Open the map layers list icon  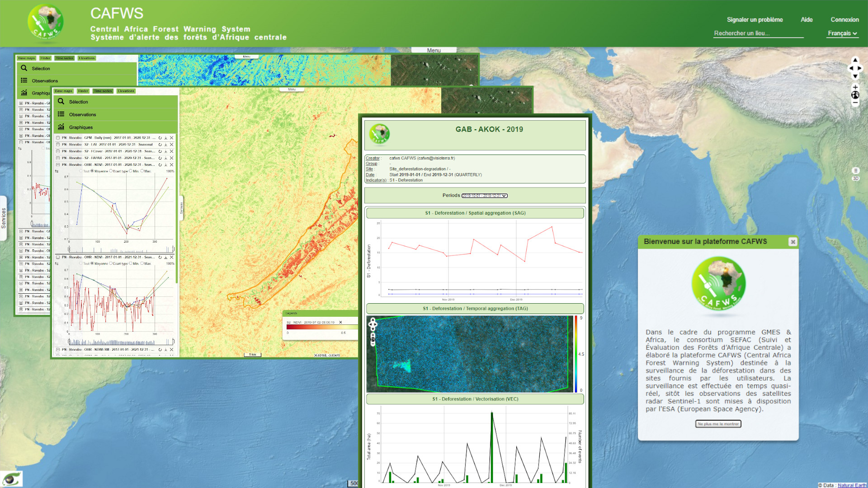pyautogui.click(x=855, y=170)
